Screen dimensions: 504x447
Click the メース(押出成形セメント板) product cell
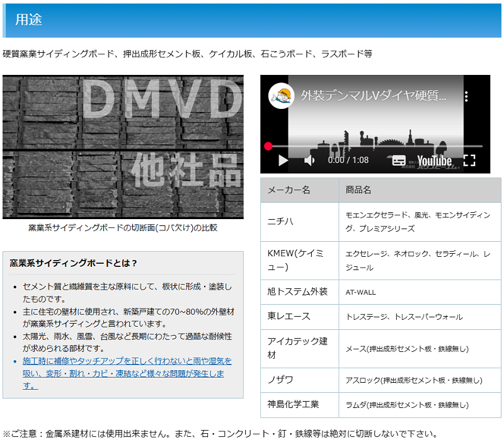coord(420,348)
